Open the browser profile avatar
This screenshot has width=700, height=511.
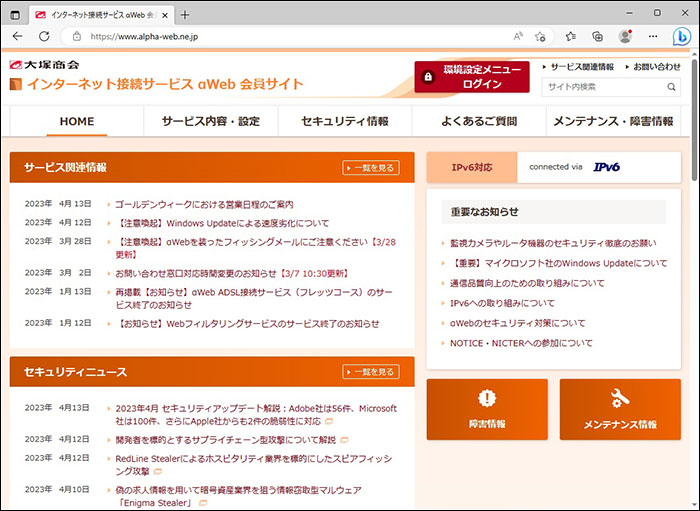click(625, 37)
